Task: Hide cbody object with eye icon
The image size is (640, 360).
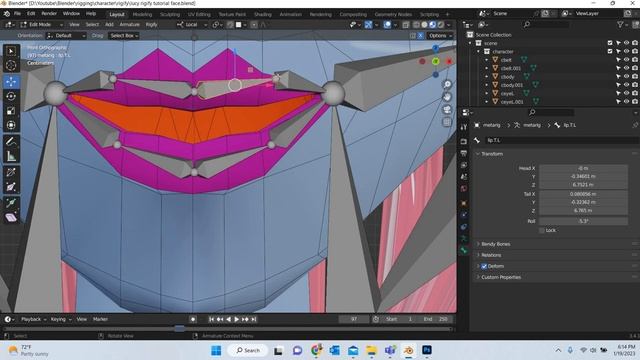Action: pyautogui.click(x=627, y=77)
